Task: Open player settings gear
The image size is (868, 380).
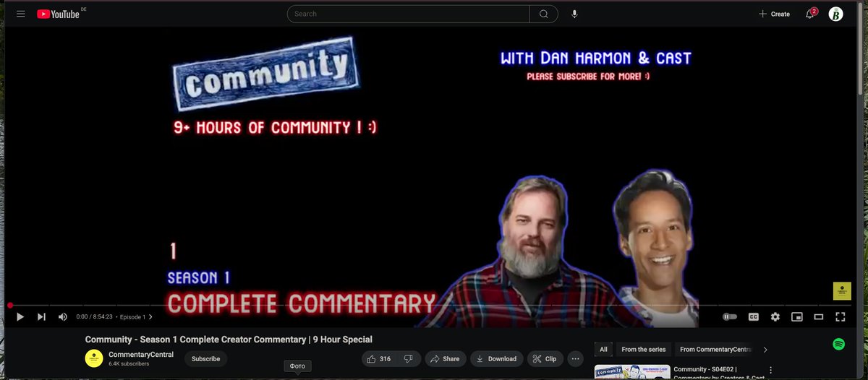Action: 775,316
